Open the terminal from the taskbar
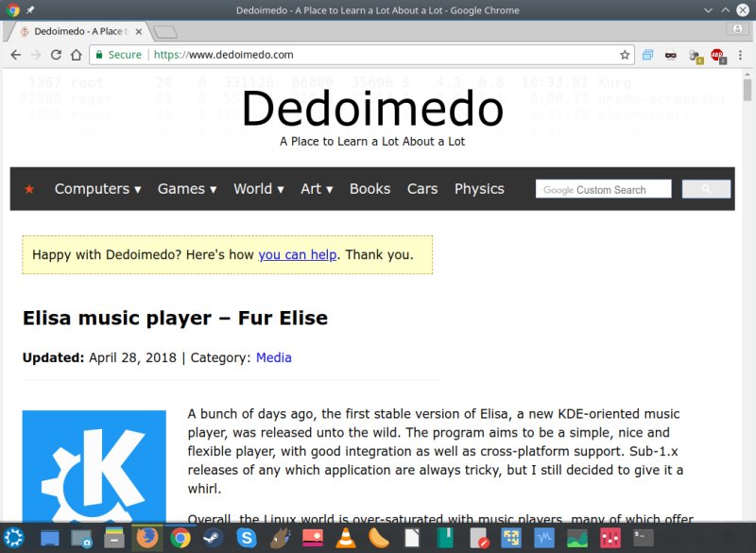The image size is (756, 553). point(644,538)
